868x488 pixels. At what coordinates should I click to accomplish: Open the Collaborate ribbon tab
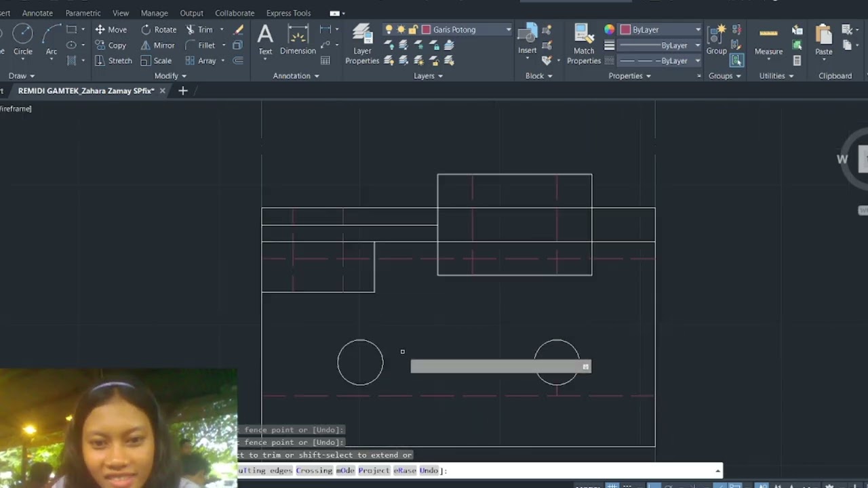click(235, 13)
